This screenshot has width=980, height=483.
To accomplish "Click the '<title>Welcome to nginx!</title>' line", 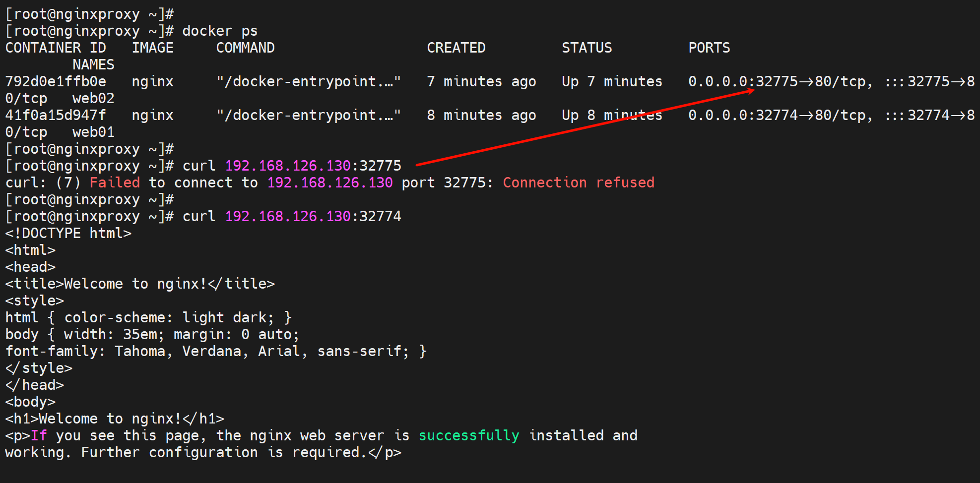I will [140, 284].
